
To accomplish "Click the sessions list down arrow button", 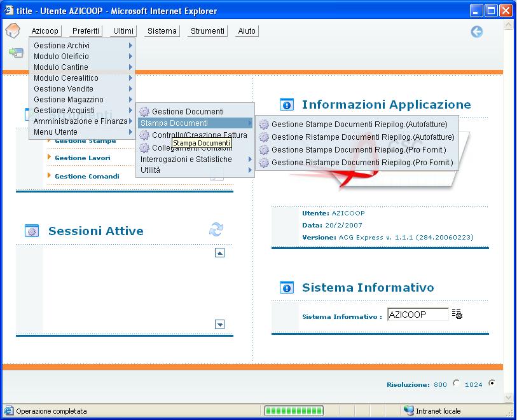I will point(219,325).
